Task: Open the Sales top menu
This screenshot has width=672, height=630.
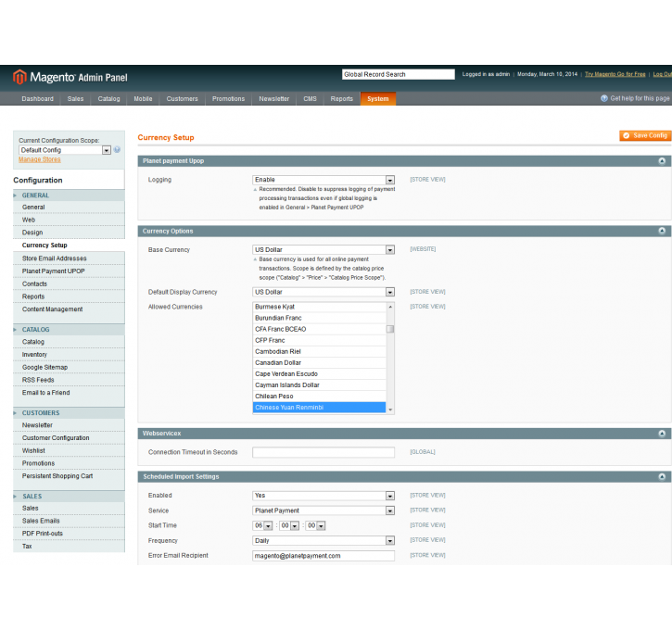Action: 75,99
